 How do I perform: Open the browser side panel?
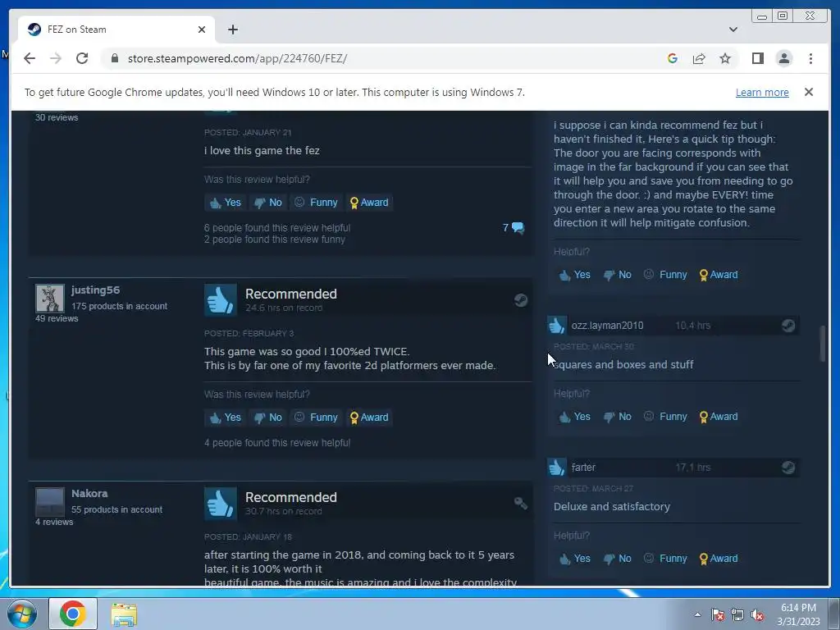click(757, 58)
